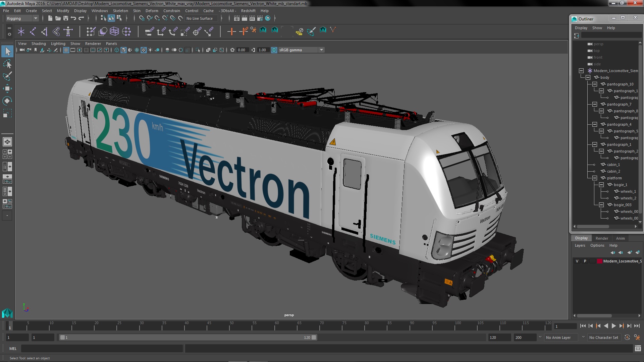This screenshot has width=644, height=362.
Task: Collapse bogie_1 node in Outliner
Action: coord(601,185)
